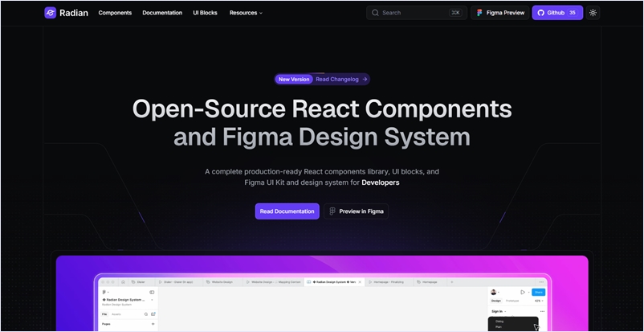Open the Github button
Screen dimensions: 644x332
[557, 13]
